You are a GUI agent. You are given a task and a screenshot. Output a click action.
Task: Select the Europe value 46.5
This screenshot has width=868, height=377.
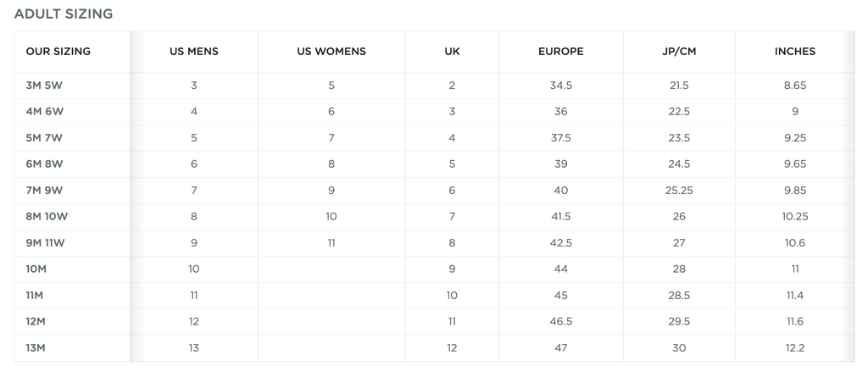coord(561,322)
